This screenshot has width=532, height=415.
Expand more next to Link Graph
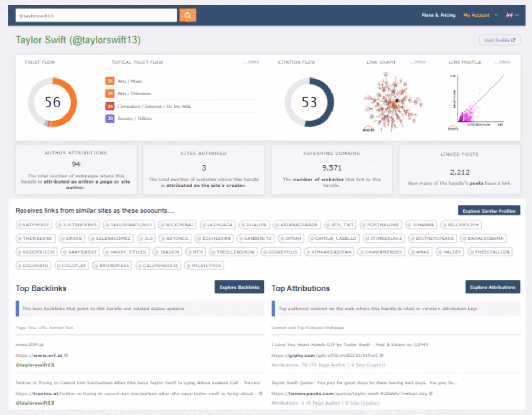[x=419, y=62]
